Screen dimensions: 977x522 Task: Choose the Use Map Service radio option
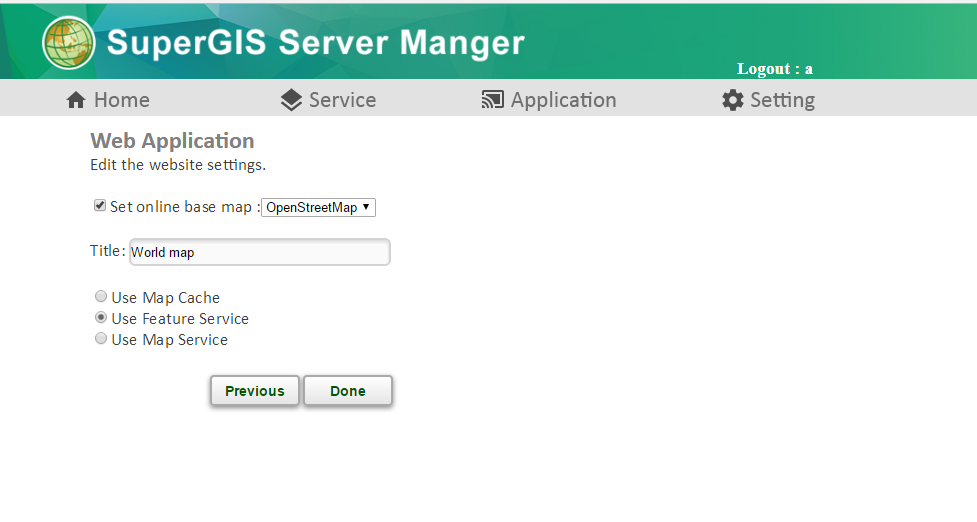pyautogui.click(x=101, y=339)
